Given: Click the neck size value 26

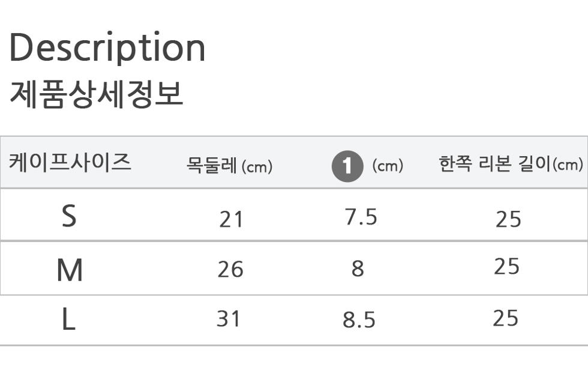Looking at the screenshot, I should pos(230,270).
